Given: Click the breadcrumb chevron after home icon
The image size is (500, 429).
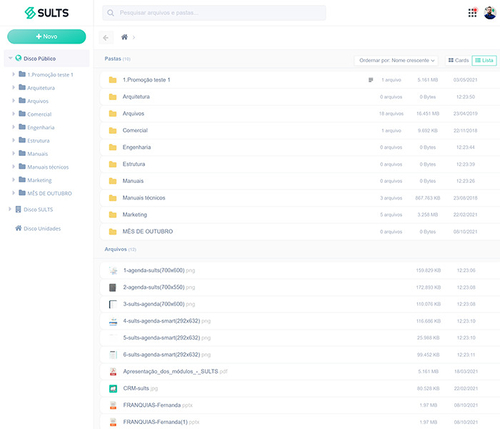Looking at the screenshot, I should [134, 37].
